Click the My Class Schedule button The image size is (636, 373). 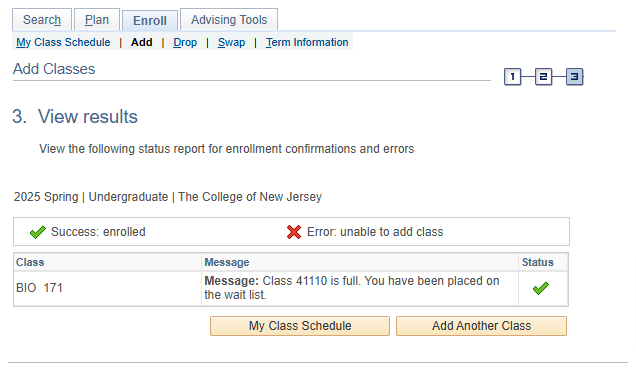coord(300,326)
